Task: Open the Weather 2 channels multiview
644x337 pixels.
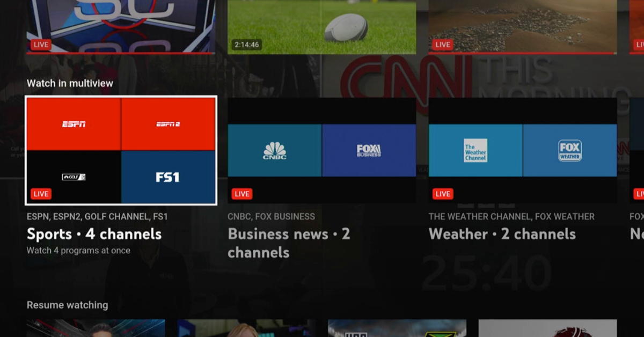Action: coord(523,150)
